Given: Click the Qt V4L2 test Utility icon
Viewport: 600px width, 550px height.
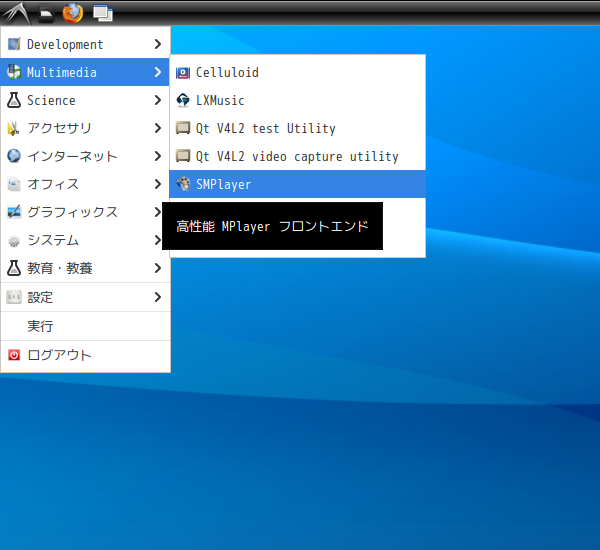Looking at the screenshot, I should (183, 128).
